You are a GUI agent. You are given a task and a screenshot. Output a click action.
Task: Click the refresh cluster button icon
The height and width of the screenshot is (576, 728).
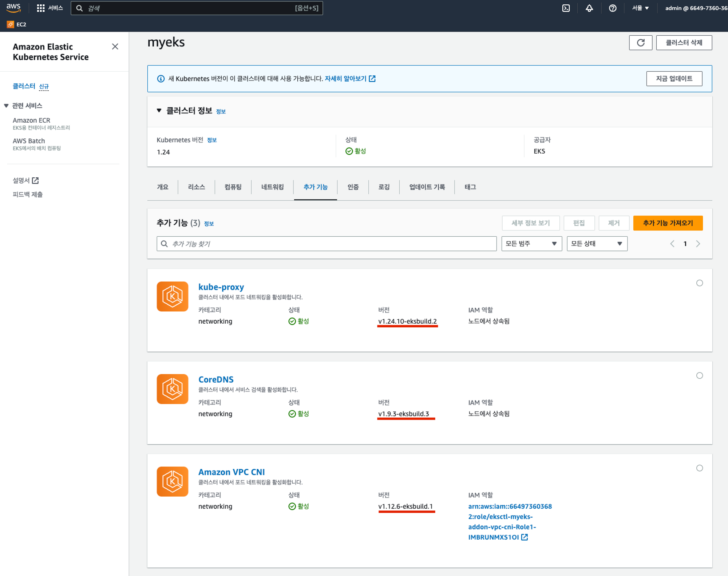641,43
